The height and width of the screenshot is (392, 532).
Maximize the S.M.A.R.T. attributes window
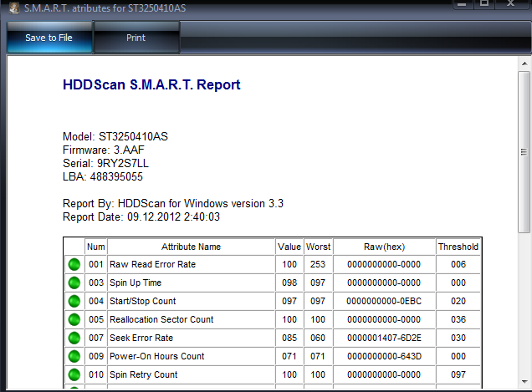(x=484, y=4)
